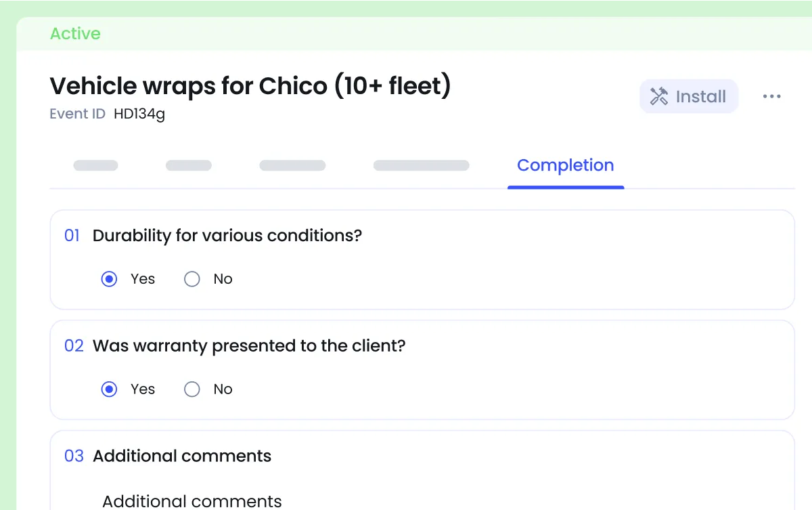812x510 pixels.
Task: Open the three-dot more options menu
Action: point(771,96)
